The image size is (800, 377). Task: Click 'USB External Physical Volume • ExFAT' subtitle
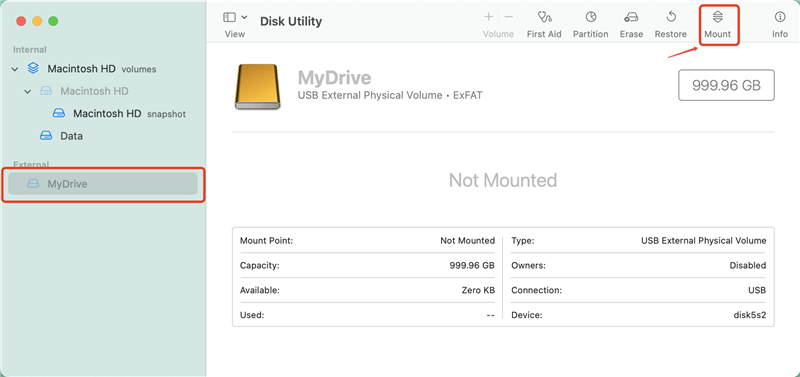click(x=390, y=95)
